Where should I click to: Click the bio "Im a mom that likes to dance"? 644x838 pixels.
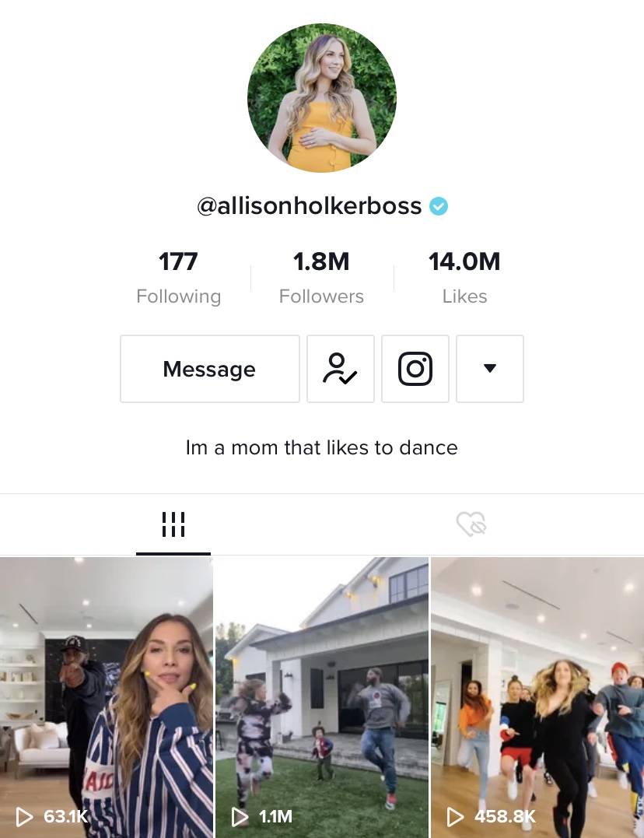coord(322,448)
